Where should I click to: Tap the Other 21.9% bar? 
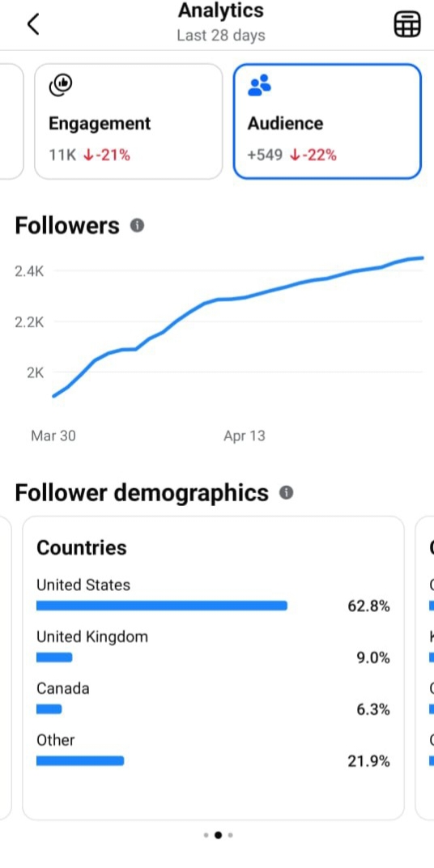coord(80,761)
